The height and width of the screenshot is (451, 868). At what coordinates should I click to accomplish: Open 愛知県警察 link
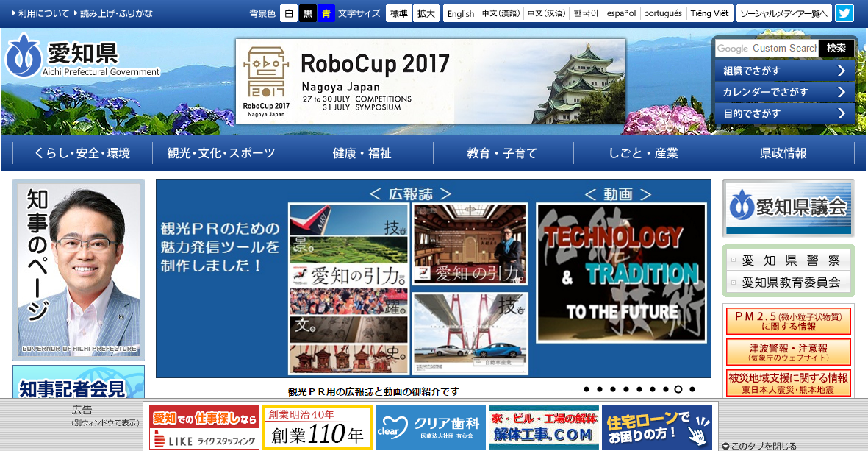[x=789, y=260]
